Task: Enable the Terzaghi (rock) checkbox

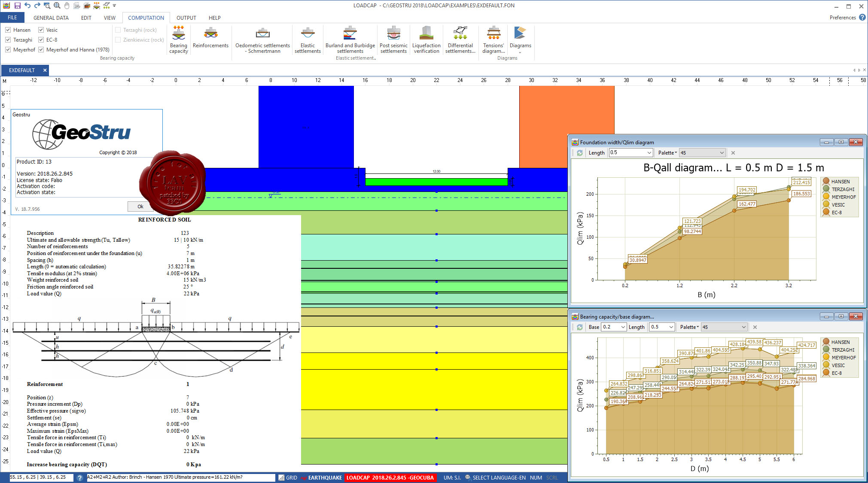Action: 118,30
